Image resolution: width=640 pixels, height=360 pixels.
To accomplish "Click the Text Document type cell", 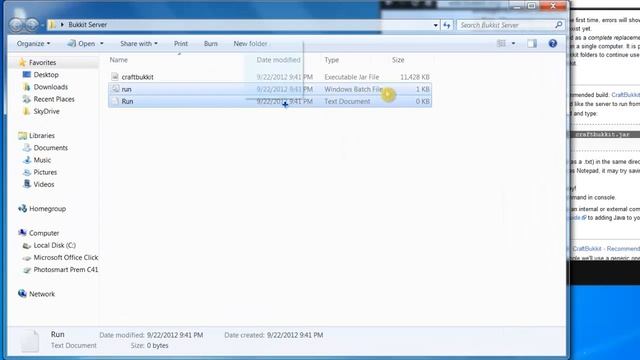I will [x=347, y=101].
